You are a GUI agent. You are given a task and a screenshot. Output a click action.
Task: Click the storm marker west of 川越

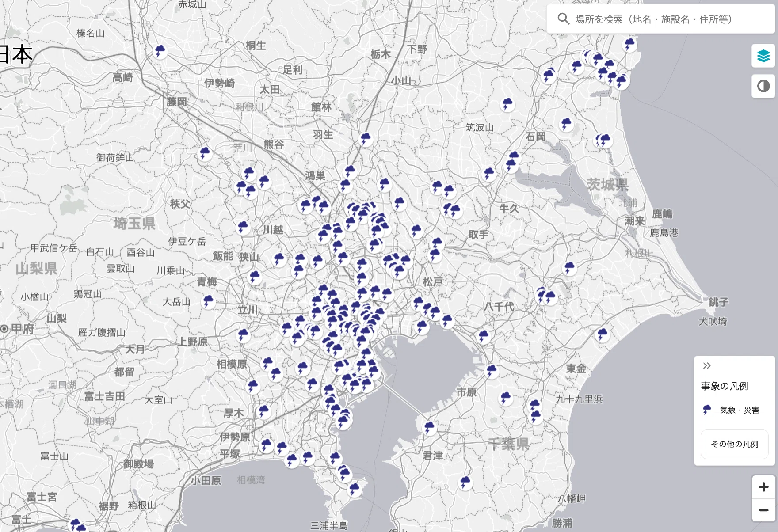tap(243, 227)
